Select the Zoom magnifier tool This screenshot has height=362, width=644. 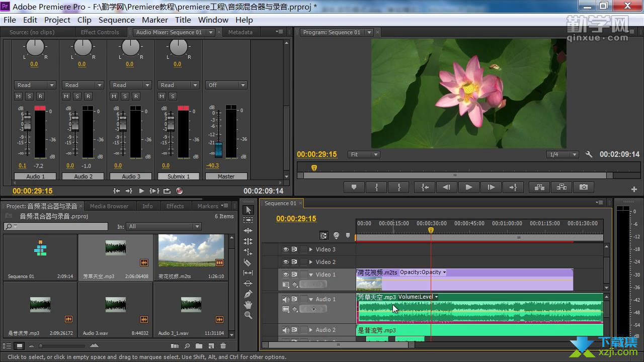[248, 315]
